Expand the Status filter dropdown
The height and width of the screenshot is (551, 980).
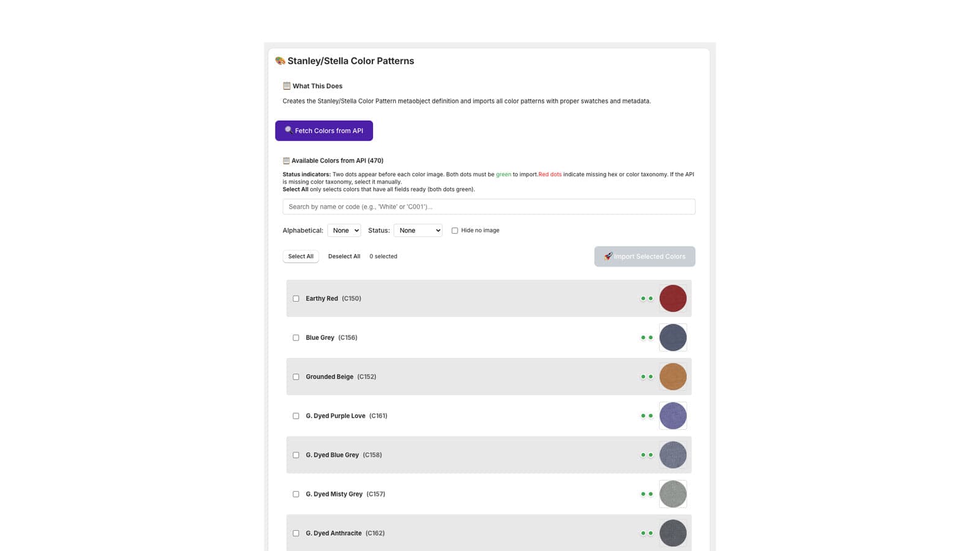point(418,231)
